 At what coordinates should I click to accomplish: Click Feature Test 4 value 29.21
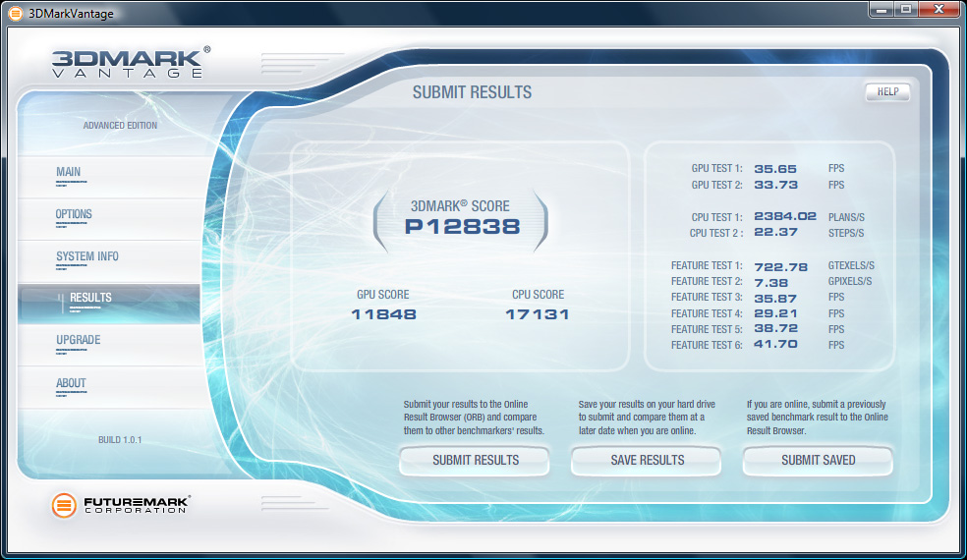coord(775,313)
